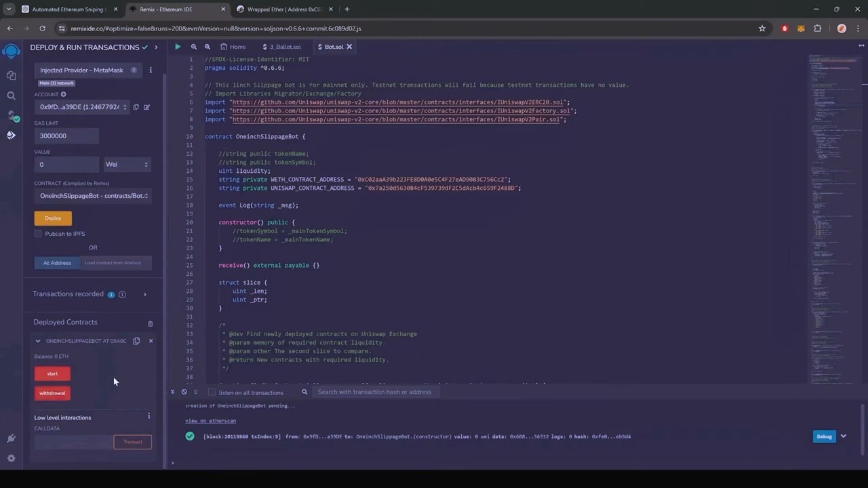The height and width of the screenshot is (488, 868).
Task: Open the browser tab search dropdown
Action: (x=8, y=9)
